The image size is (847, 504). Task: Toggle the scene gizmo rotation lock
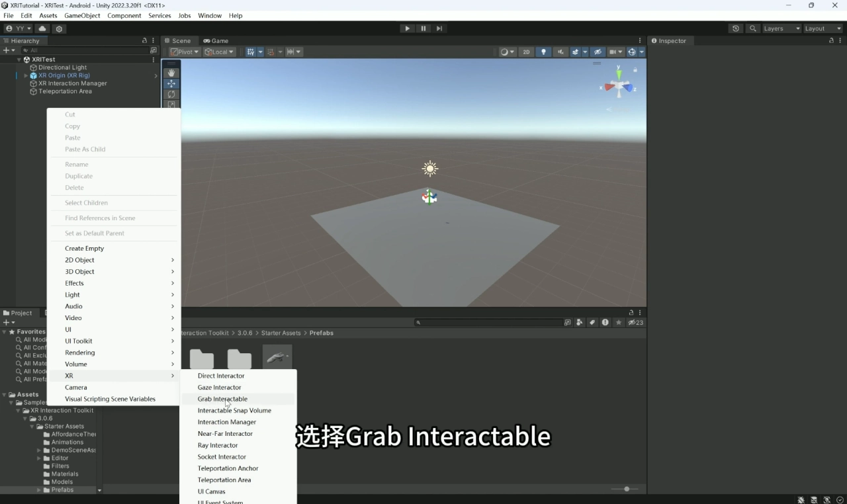coord(635,69)
